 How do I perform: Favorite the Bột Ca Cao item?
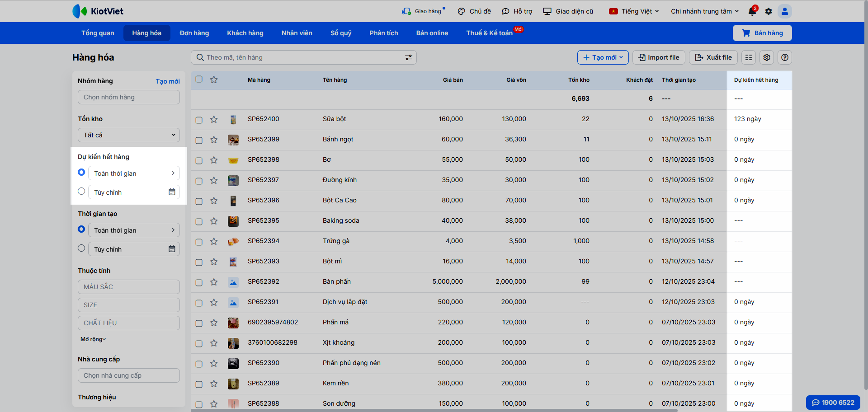tap(214, 201)
